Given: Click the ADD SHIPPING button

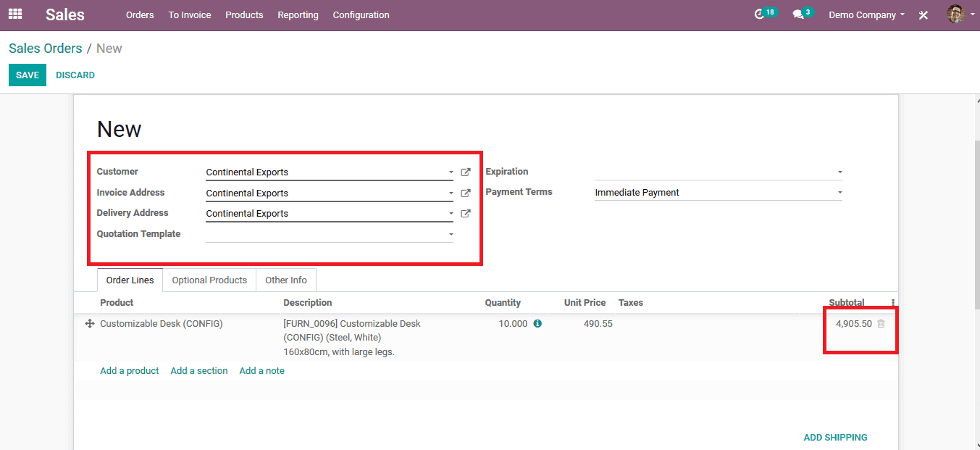Looking at the screenshot, I should pyautogui.click(x=835, y=438).
